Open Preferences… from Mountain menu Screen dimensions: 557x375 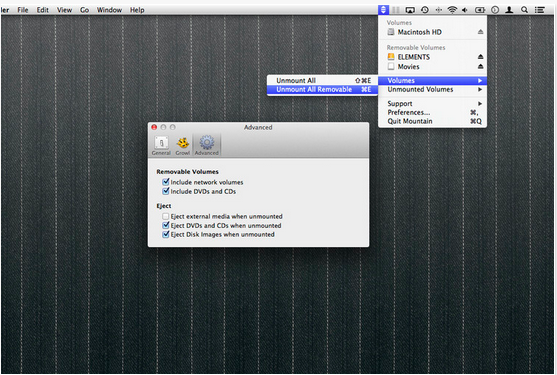tap(432, 113)
